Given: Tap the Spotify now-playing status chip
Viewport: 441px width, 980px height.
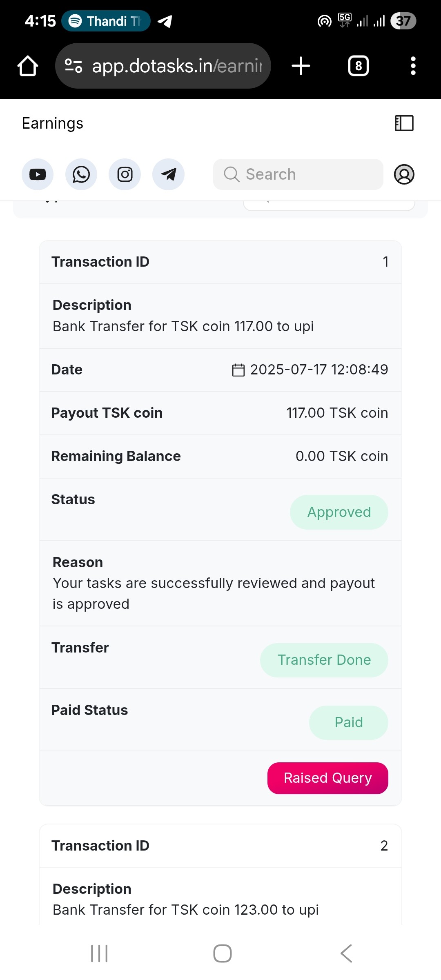Looking at the screenshot, I should tap(106, 21).
